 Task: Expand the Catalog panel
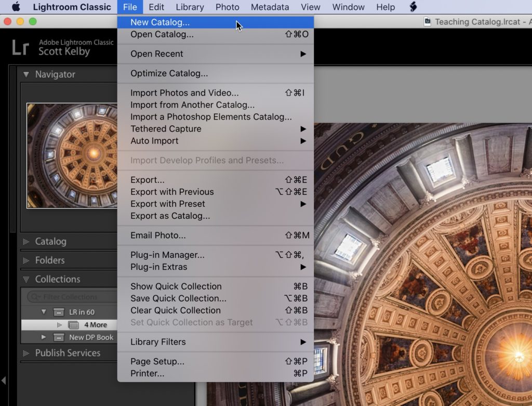[26, 242]
